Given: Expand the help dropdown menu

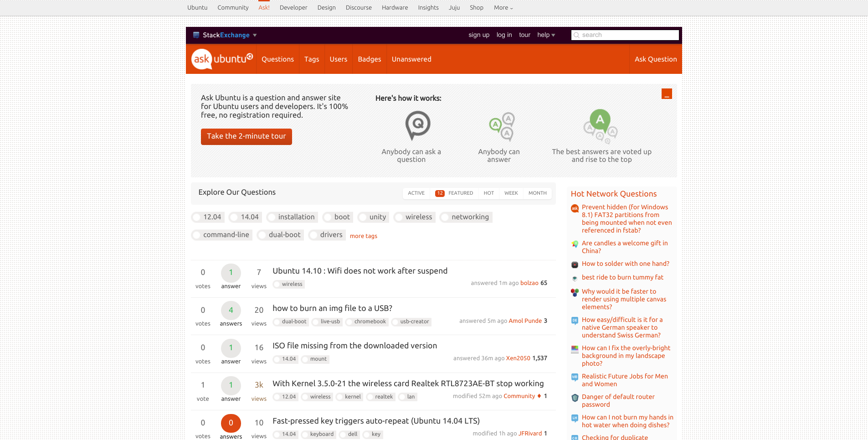Looking at the screenshot, I should click(x=546, y=35).
